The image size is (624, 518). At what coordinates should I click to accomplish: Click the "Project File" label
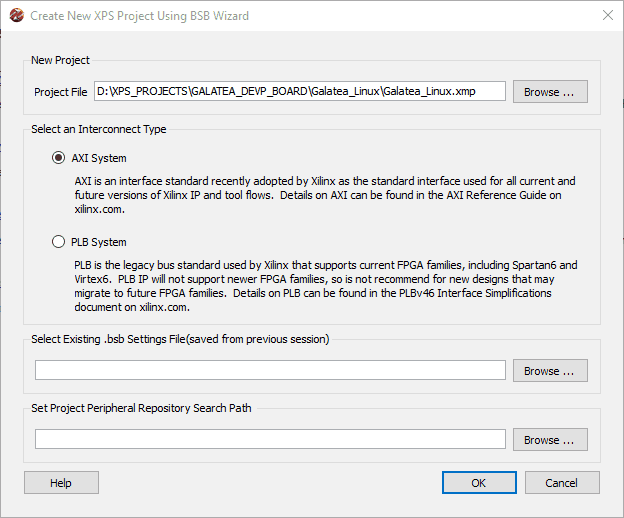pyautogui.click(x=60, y=92)
